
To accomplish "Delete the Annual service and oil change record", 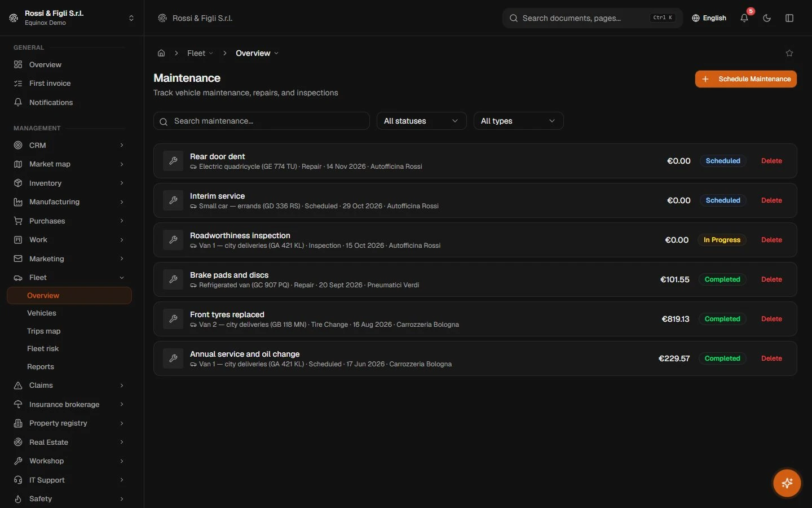I will tap(771, 358).
